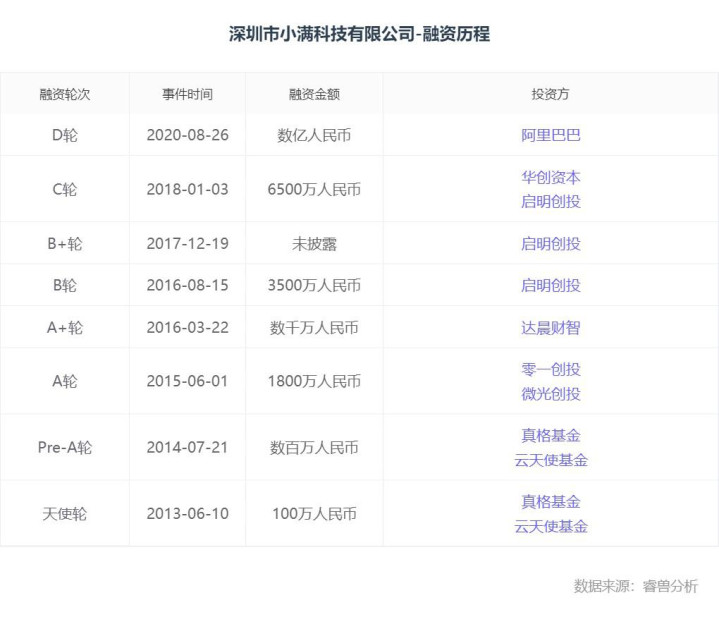Screen dimensions: 719x624
Task: Open 真格基金 link in the Pre-A轮 row
Action: point(550,436)
